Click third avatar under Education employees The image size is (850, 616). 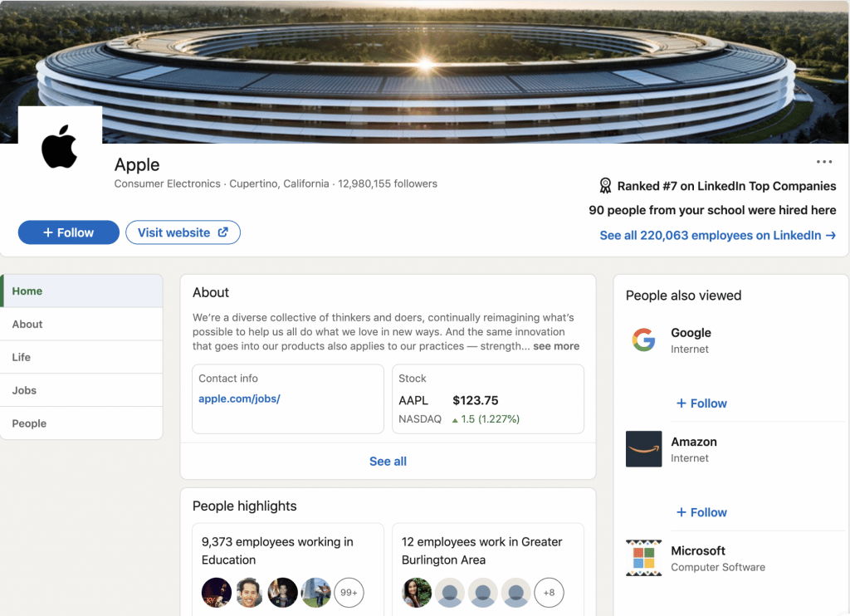pyautogui.click(x=282, y=593)
